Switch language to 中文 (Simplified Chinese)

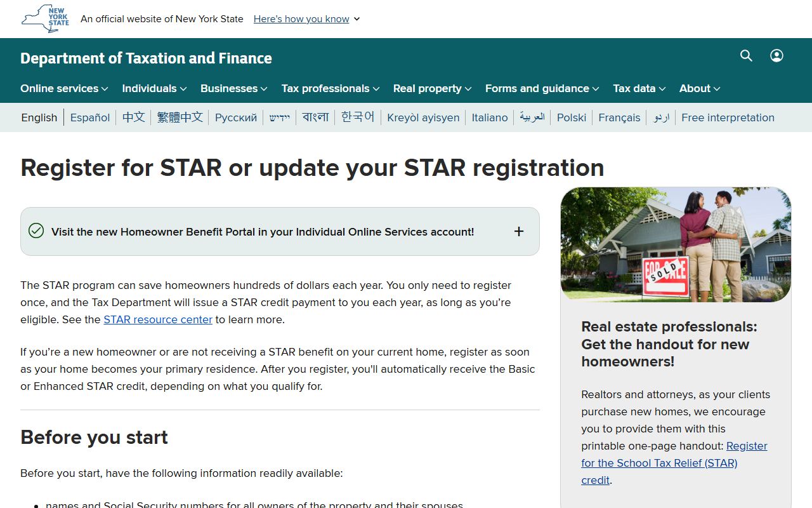[x=134, y=117]
